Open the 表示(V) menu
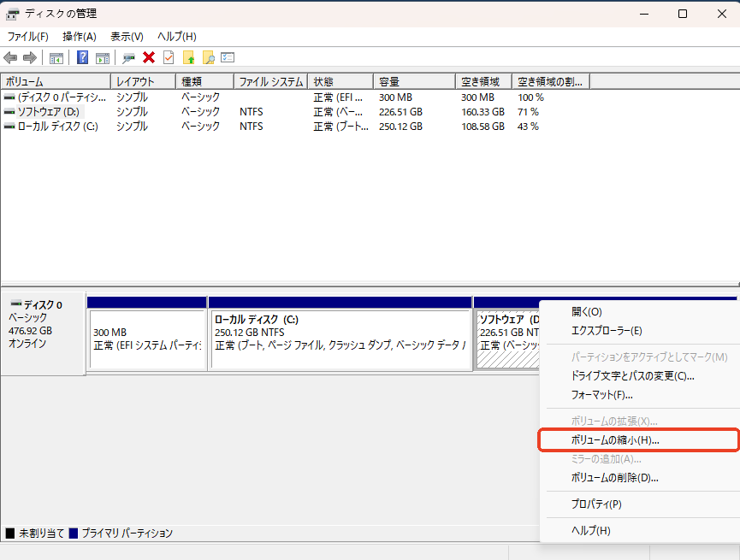Image resolution: width=740 pixels, height=560 pixels. [x=127, y=37]
